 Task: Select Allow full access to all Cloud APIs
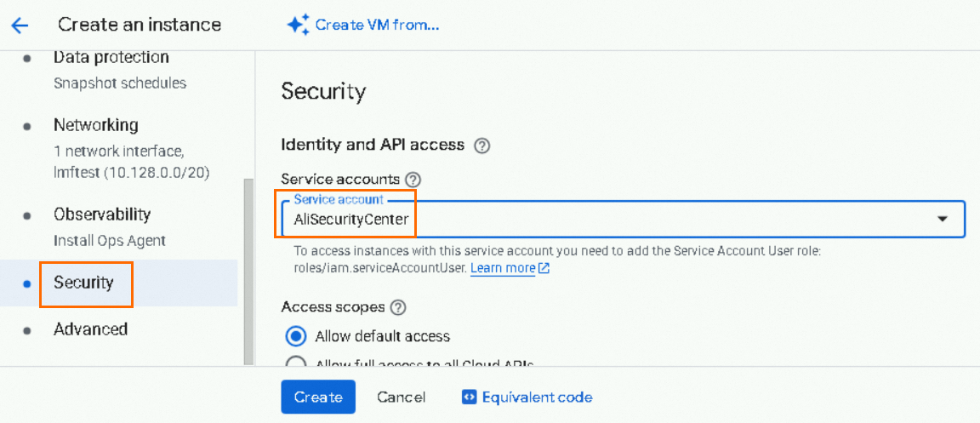pos(296,363)
